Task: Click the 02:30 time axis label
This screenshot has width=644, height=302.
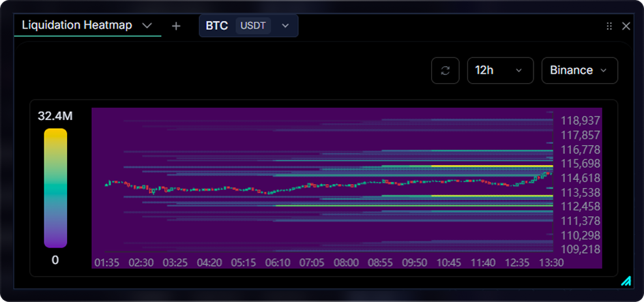Action: [x=141, y=262]
